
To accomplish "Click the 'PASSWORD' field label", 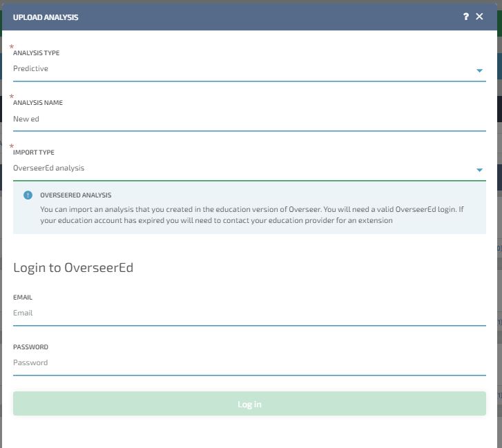I will (31, 347).
